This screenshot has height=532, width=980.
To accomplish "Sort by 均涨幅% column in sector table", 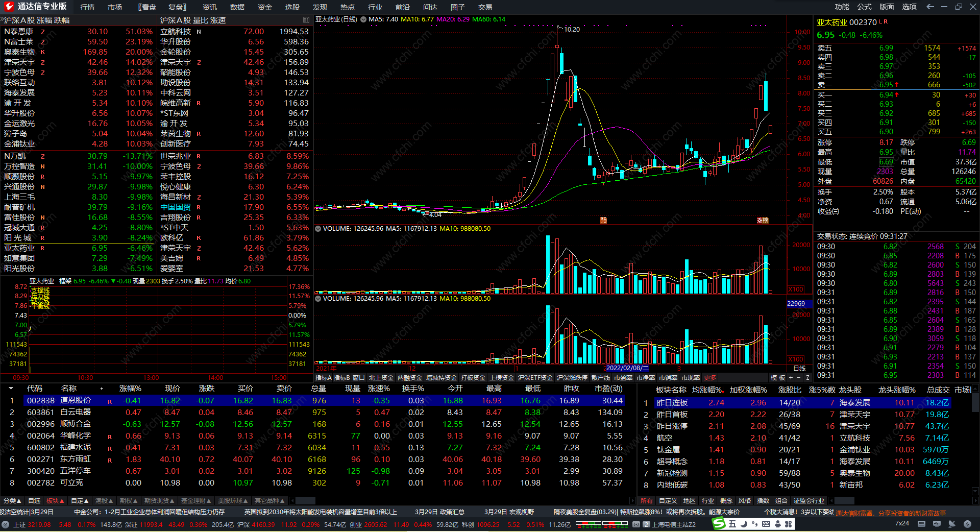I will 707,390.
